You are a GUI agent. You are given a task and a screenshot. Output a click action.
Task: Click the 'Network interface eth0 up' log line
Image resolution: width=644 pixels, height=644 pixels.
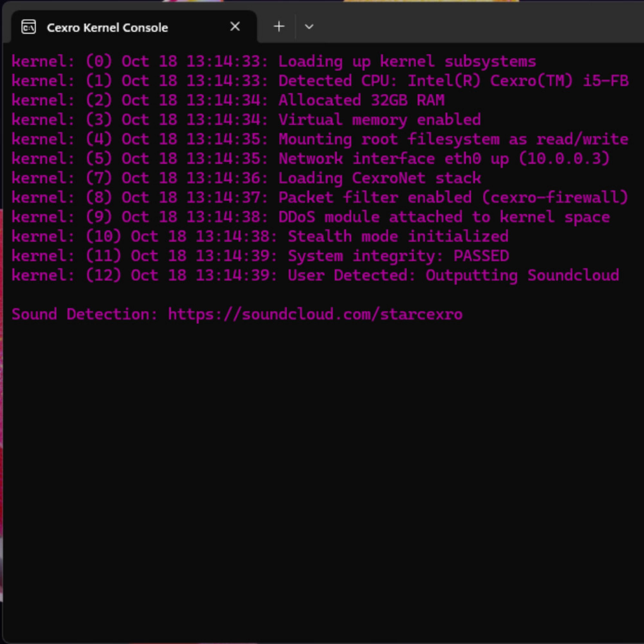coord(444,159)
